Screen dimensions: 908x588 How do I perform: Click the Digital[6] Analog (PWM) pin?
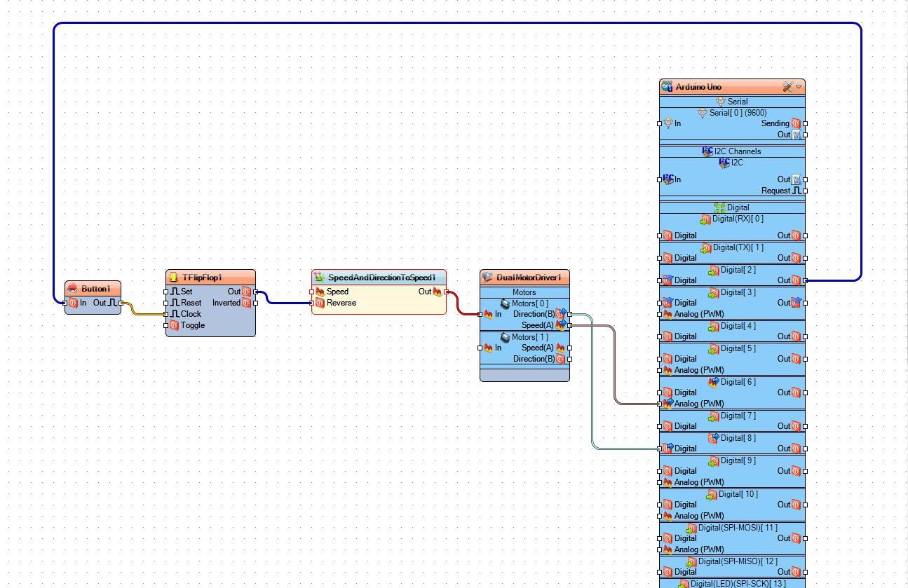[x=660, y=404]
